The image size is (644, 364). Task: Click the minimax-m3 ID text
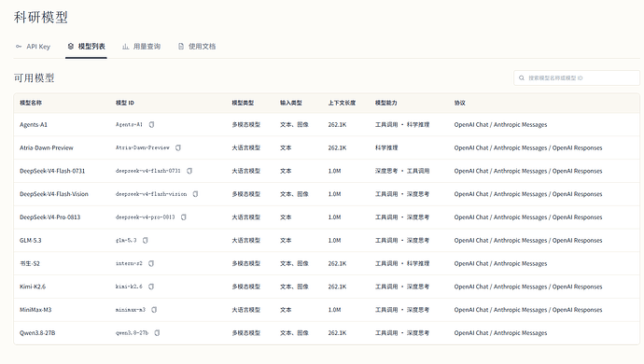tap(131, 310)
